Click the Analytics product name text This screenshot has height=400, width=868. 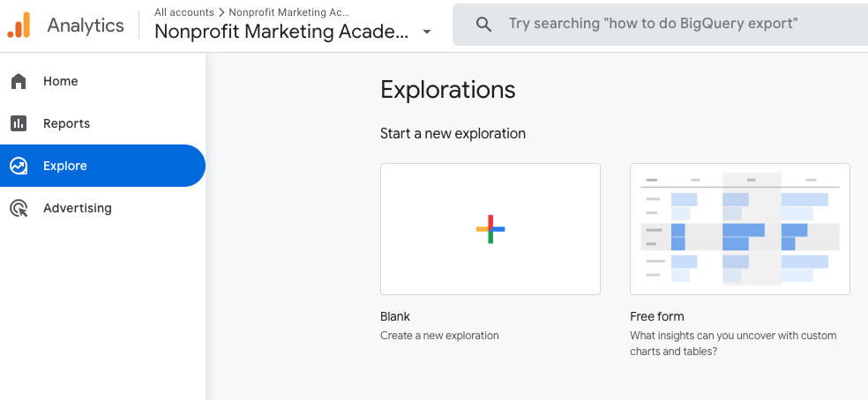[86, 25]
